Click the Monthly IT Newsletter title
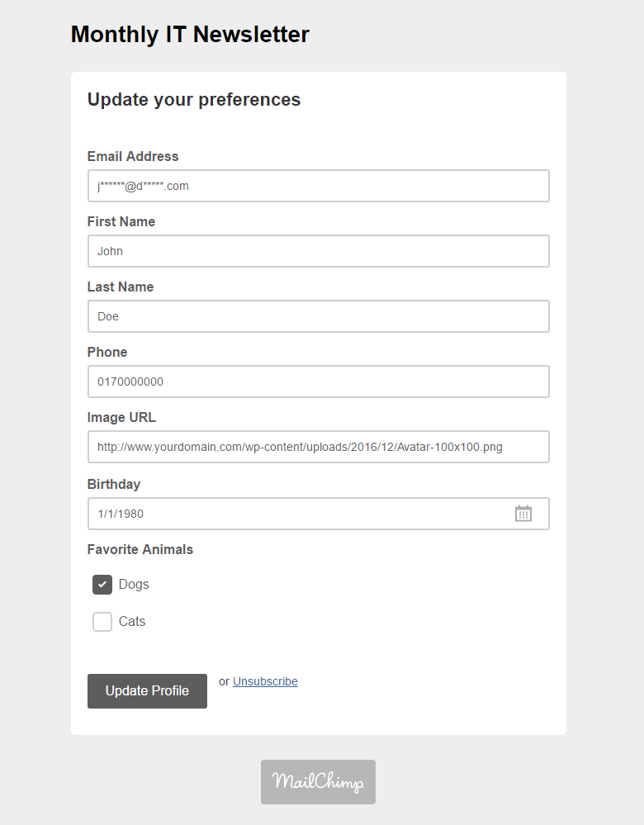The width and height of the screenshot is (644, 825). point(190,34)
